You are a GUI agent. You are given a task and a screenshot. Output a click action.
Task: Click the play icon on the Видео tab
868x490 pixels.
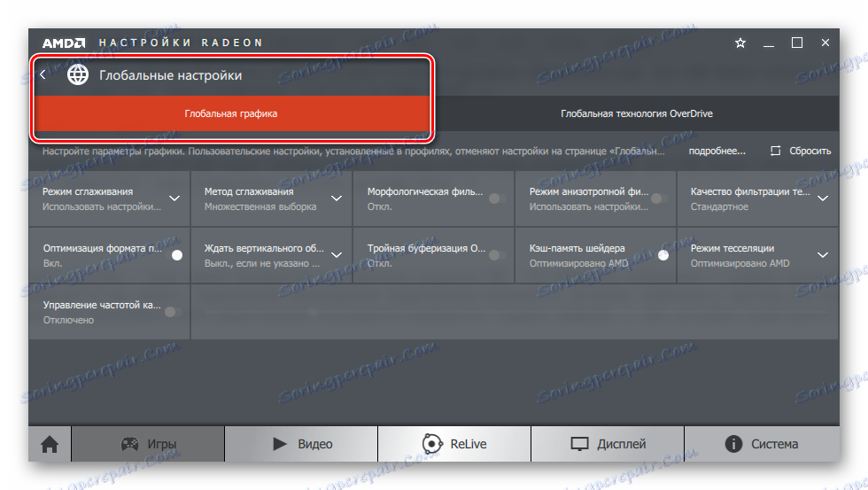[x=280, y=444]
